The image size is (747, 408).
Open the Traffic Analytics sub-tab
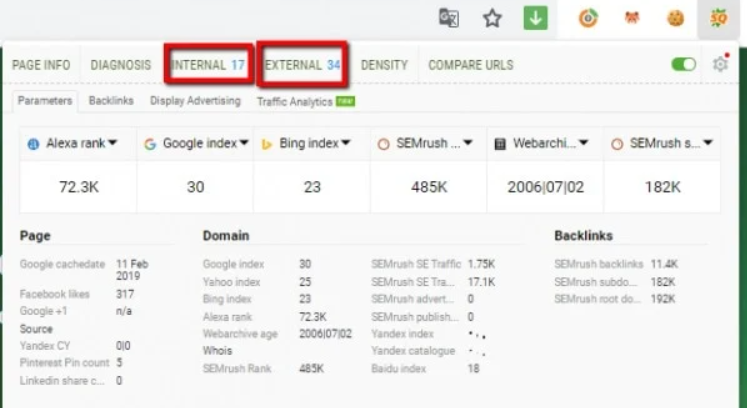(x=294, y=101)
